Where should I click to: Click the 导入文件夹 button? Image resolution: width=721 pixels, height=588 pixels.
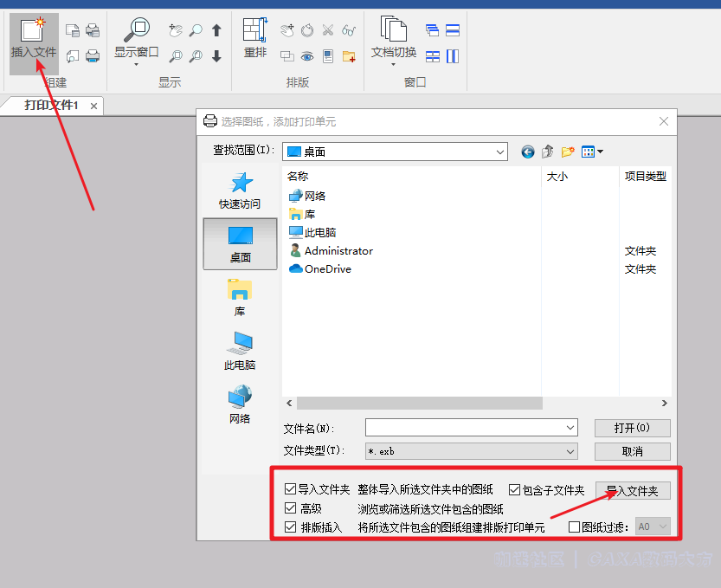pos(633,490)
